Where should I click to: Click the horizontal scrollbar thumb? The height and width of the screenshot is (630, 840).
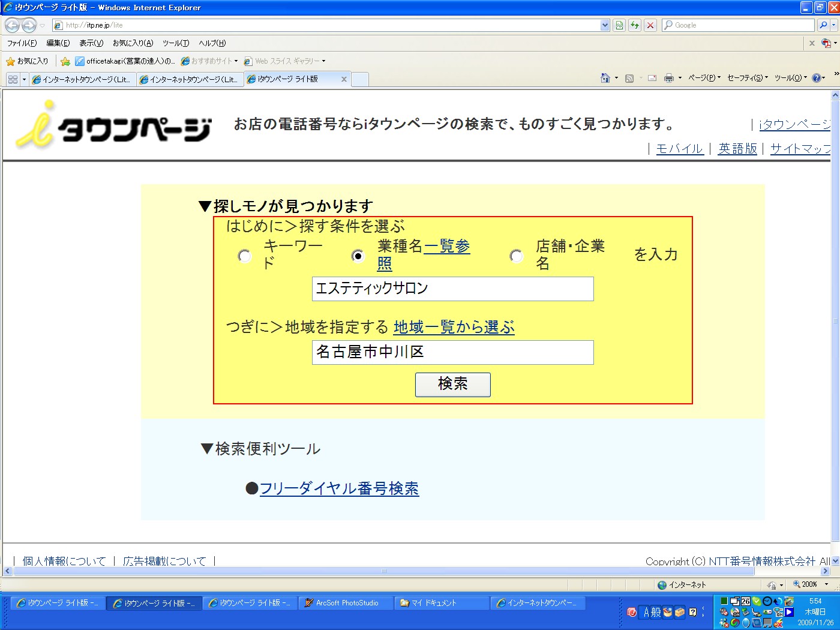pos(384,571)
